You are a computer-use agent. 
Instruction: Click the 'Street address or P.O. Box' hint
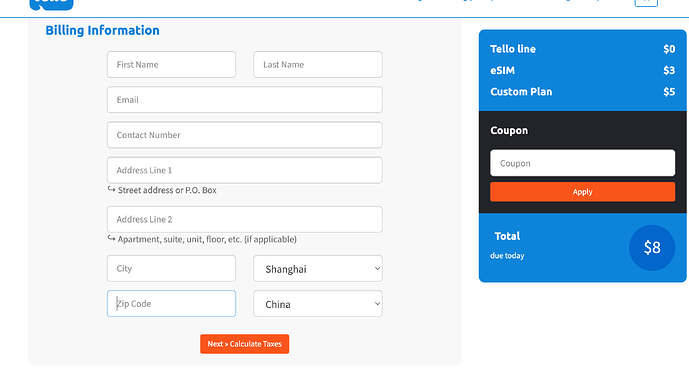(167, 190)
